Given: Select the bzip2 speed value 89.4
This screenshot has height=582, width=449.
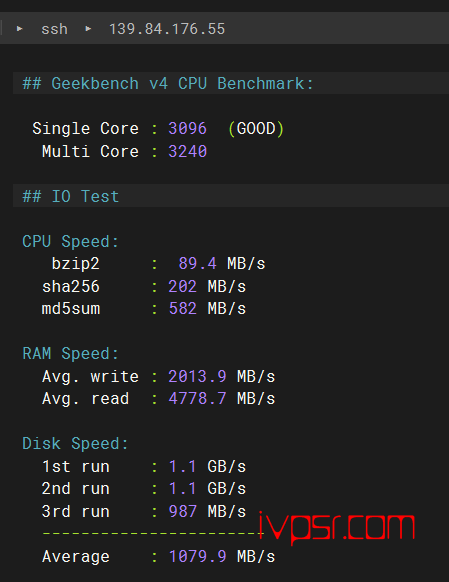Looking at the screenshot, I should click(197, 264).
